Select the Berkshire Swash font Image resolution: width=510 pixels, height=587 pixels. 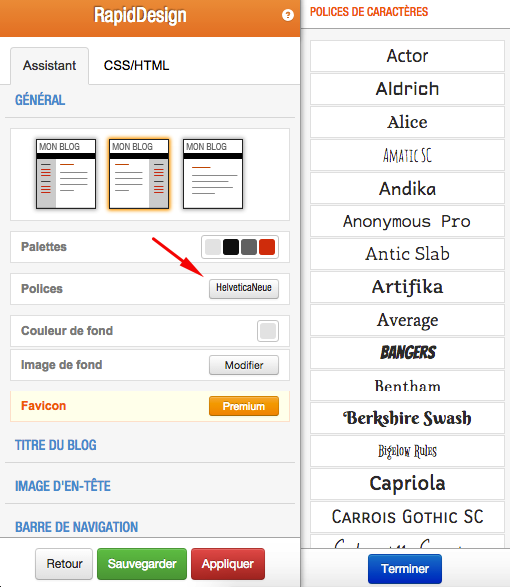(407, 418)
